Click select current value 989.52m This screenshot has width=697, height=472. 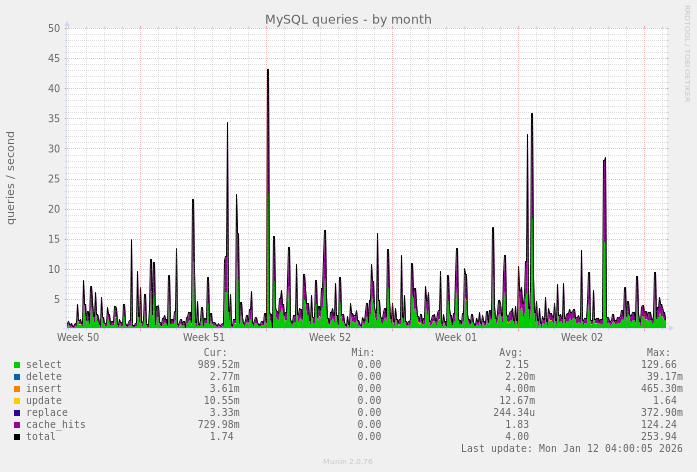pyautogui.click(x=218, y=364)
